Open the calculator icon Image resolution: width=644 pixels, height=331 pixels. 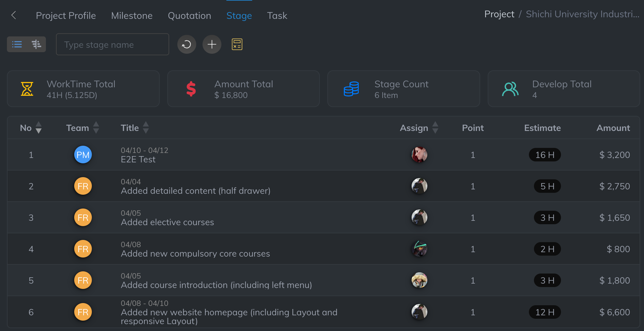[x=237, y=44]
